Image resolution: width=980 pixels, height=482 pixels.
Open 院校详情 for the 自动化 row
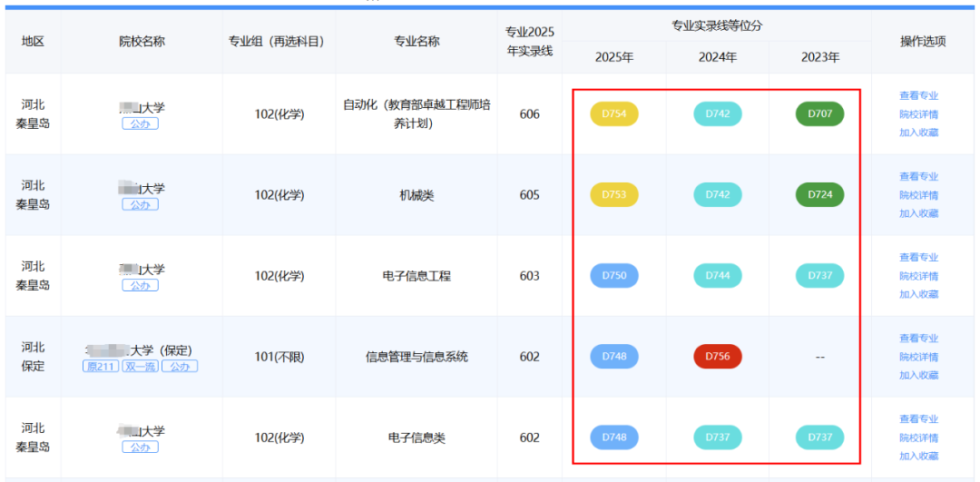918,114
